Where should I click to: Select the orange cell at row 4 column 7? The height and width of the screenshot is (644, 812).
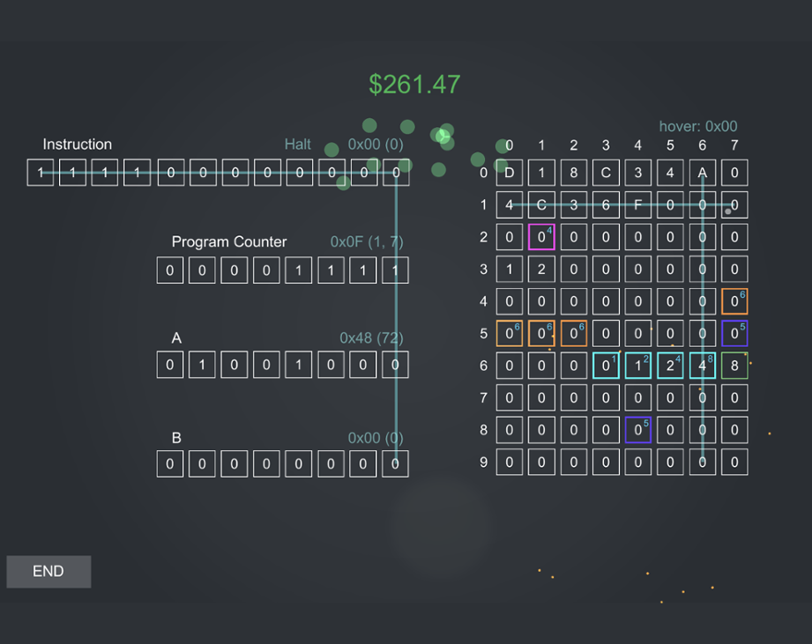pos(734,301)
